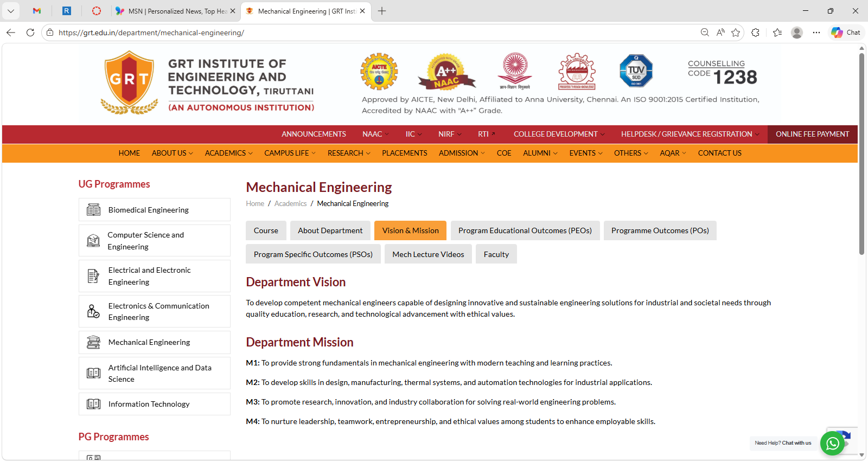
Task: Open the WhatsApp chat icon
Action: (x=832, y=444)
